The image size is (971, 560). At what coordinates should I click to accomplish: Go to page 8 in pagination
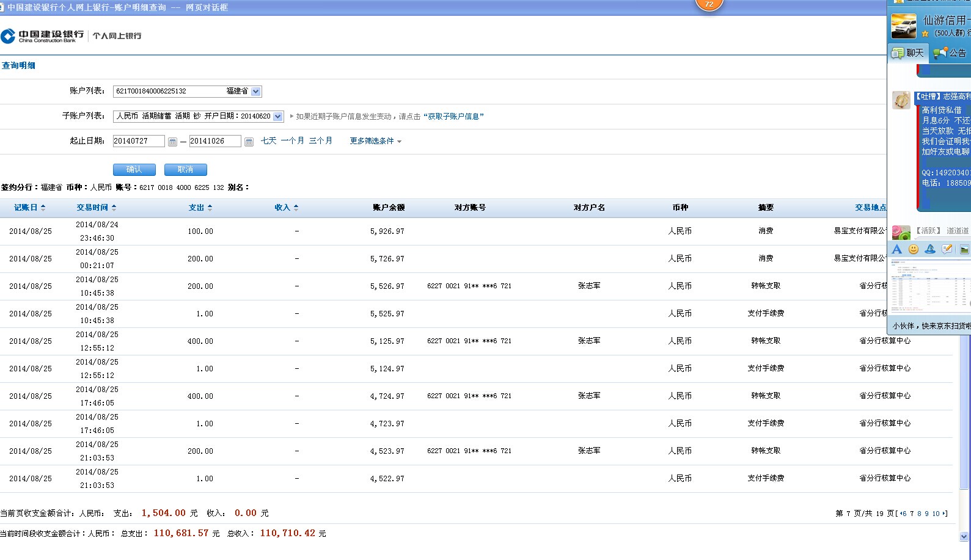coord(919,514)
